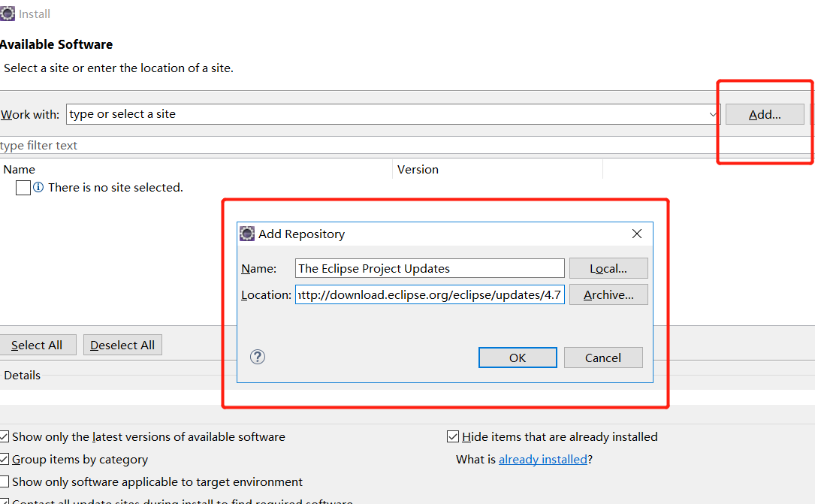Choose Local... repository button
Image resolution: width=815 pixels, height=504 pixels.
point(608,268)
